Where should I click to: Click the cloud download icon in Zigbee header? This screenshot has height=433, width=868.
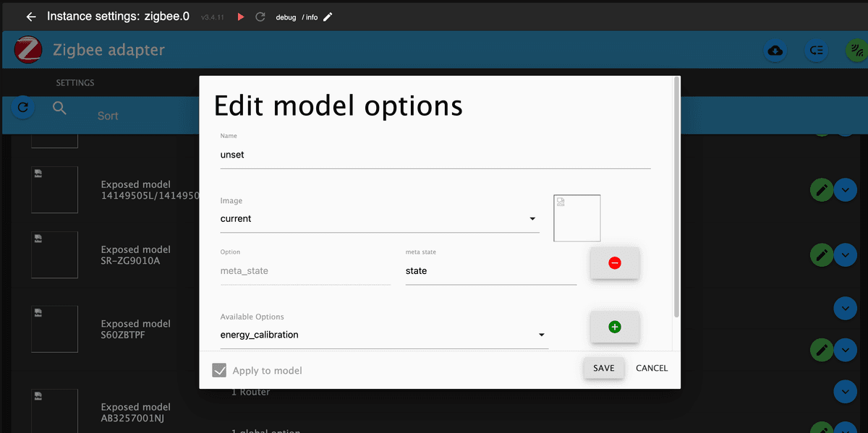(x=775, y=51)
